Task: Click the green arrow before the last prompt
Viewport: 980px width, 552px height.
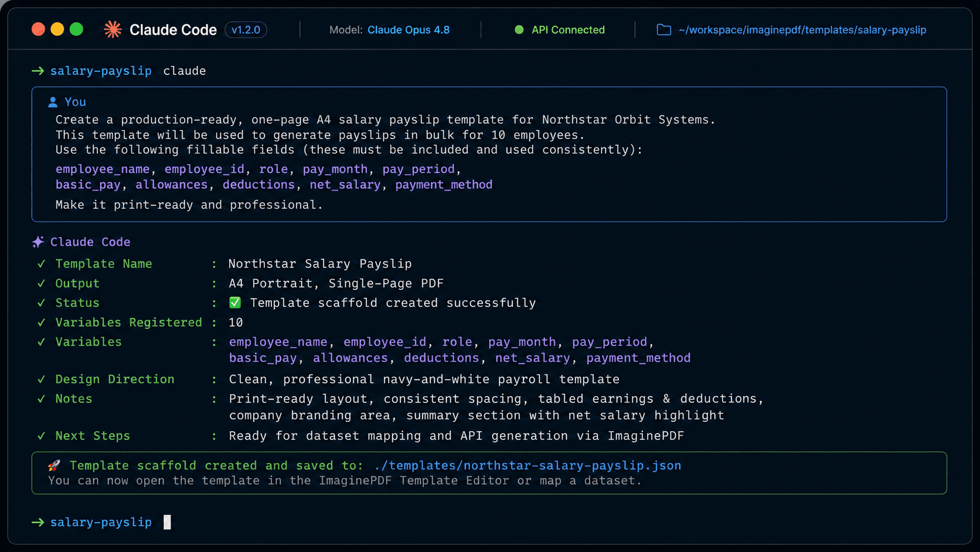Action: tap(38, 522)
